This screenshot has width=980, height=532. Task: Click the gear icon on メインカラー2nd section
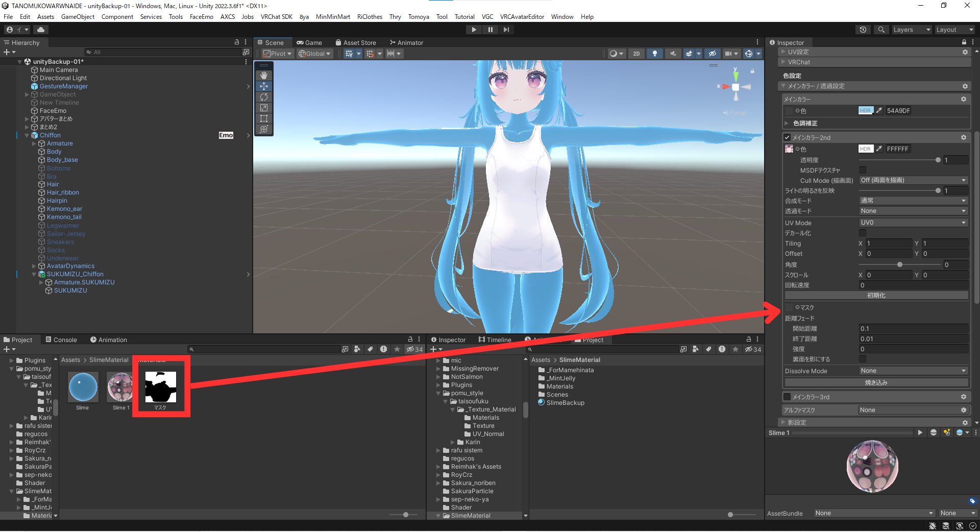click(964, 137)
